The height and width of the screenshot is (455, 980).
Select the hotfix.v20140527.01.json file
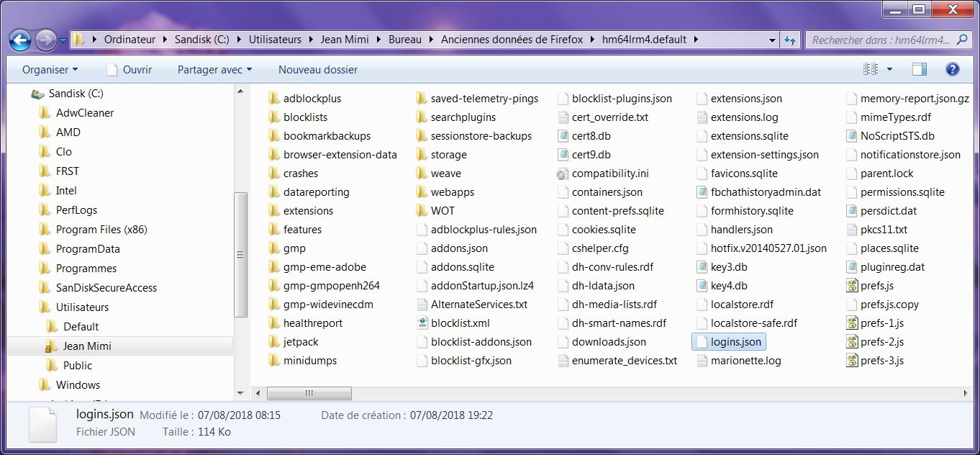(x=762, y=248)
